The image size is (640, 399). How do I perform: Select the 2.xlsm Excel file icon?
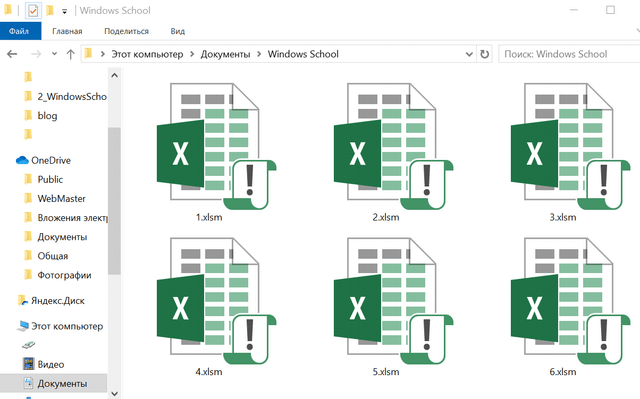coord(393,146)
